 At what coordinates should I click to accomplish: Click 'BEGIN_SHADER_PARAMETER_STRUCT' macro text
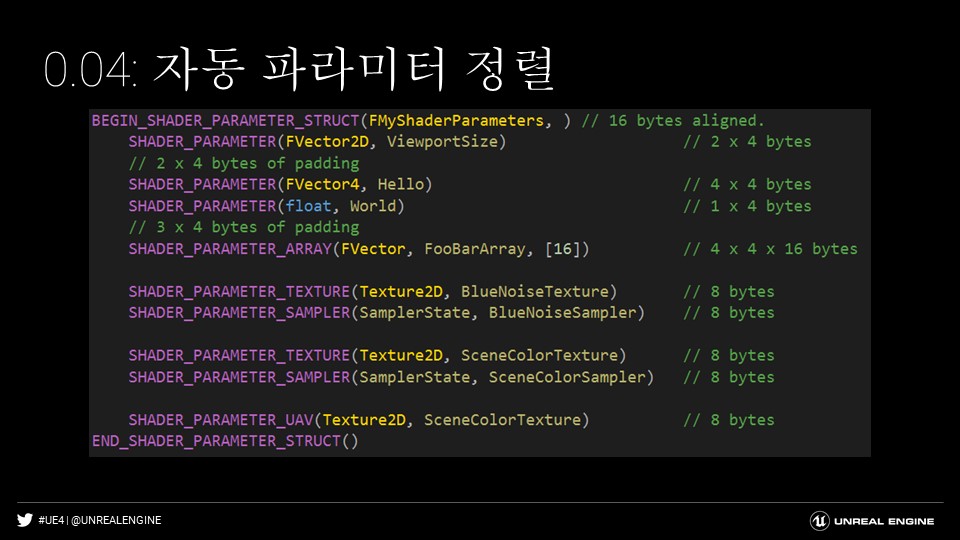click(225, 121)
